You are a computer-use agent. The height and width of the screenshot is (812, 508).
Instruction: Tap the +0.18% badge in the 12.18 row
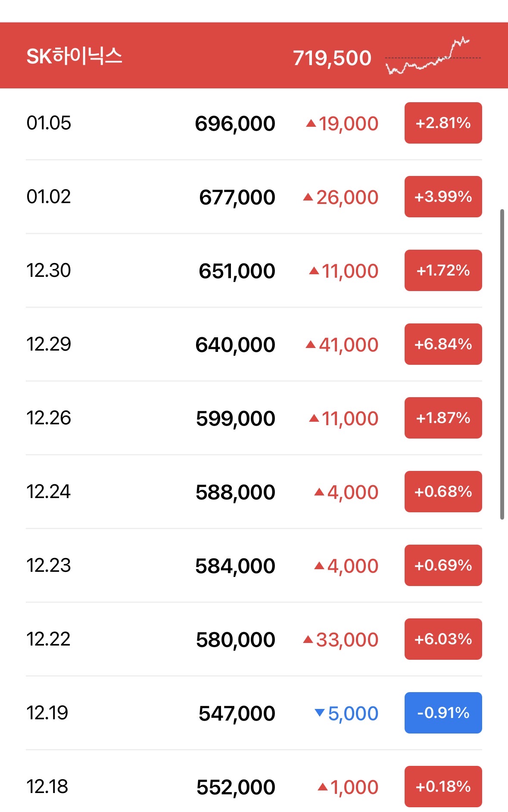[x=443, y=787]
